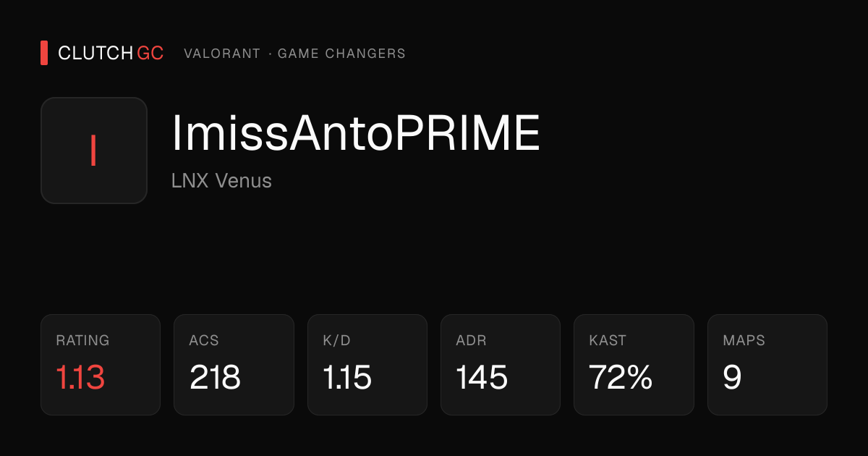Click the red 1.13 rating value
The height and width of the screenshot is (456, 868).
pos(80,377)
